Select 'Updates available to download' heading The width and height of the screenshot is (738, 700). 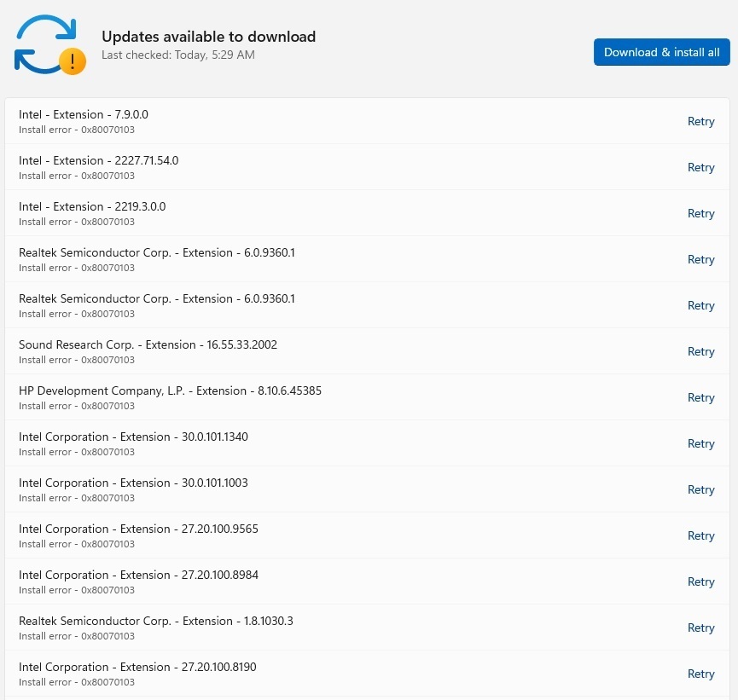pos(208,37)
